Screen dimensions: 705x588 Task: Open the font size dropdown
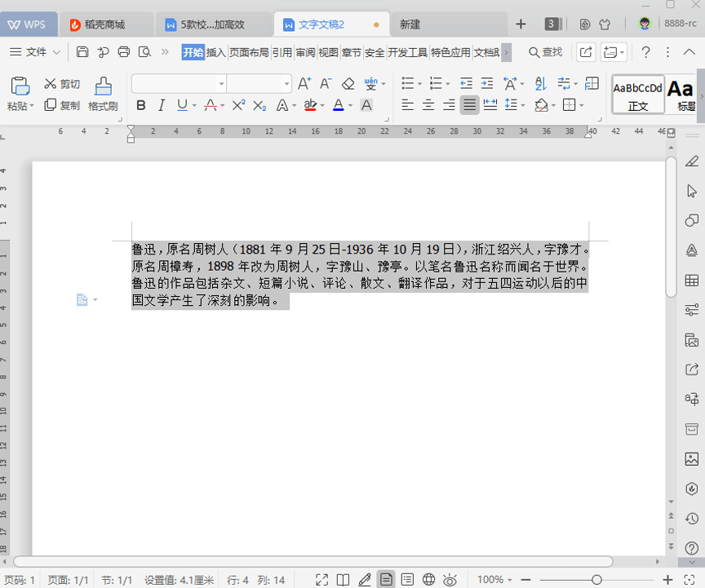[286, 84]
